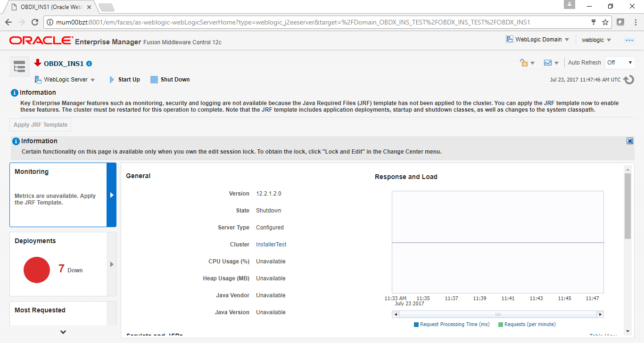
Task: Toggle the Request Processing Time legend swatch
Action: click(x=416, y=325)
